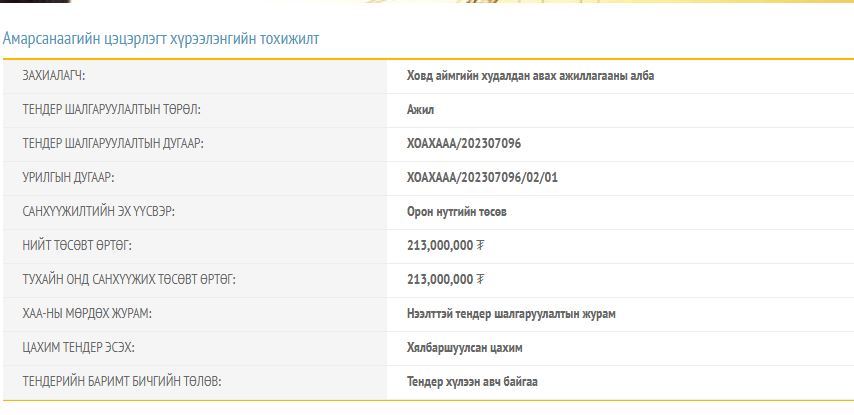Select tender number ХОАХААА/202307096
854x415 pixels.
[464, 144]
